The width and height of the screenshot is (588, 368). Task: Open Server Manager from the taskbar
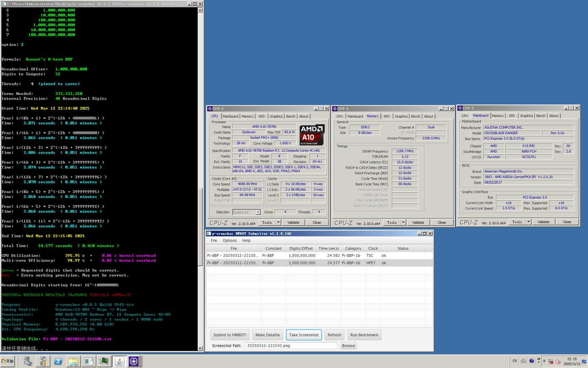(28, 361)
